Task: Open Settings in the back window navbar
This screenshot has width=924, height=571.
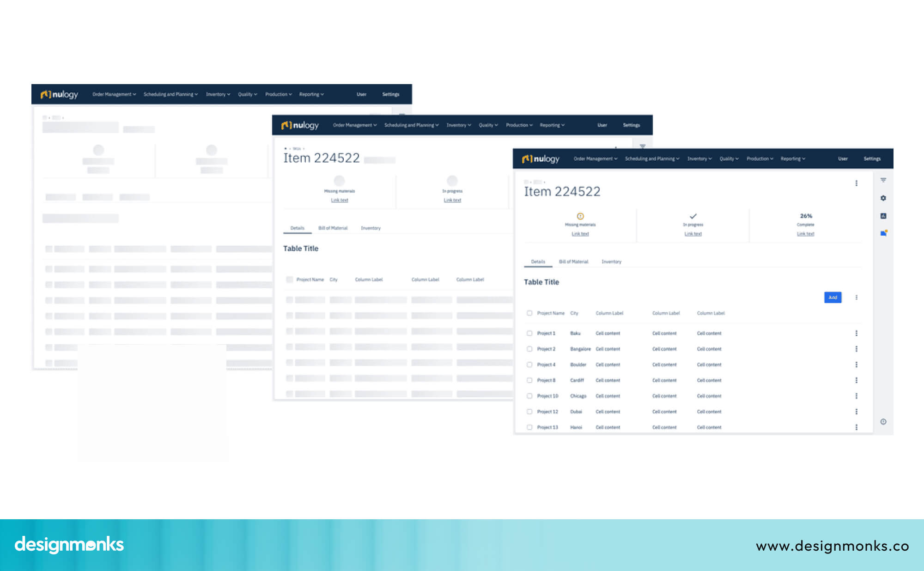Action: tap(390, 94)
